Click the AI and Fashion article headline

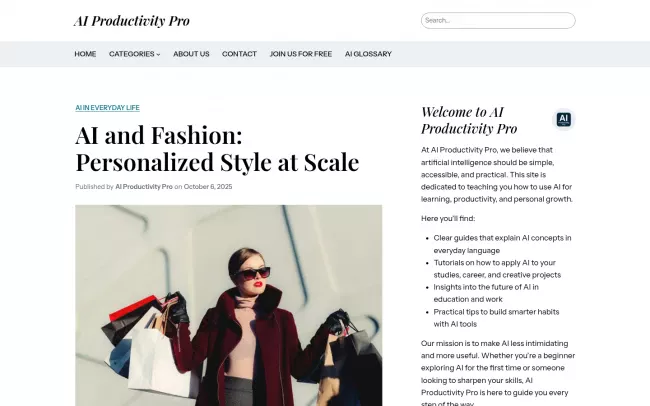pos(216,148)
